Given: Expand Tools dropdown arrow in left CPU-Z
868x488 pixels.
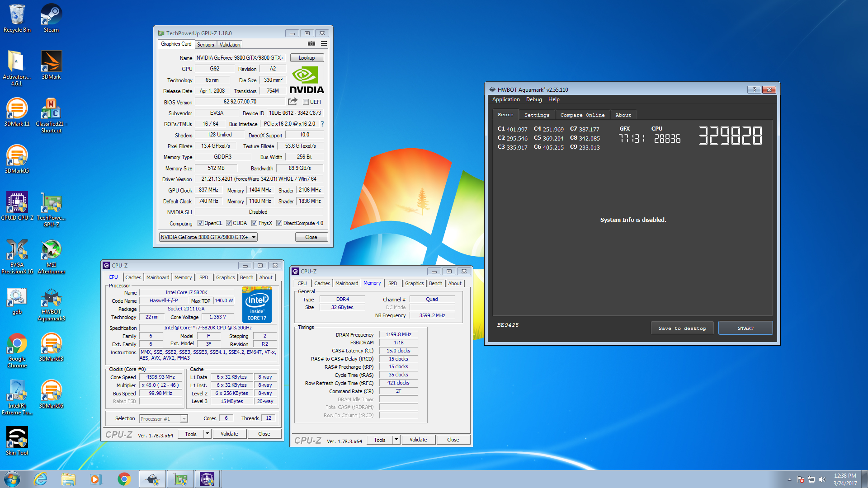Looking at the screenshot, I should (x=207, y=434).
